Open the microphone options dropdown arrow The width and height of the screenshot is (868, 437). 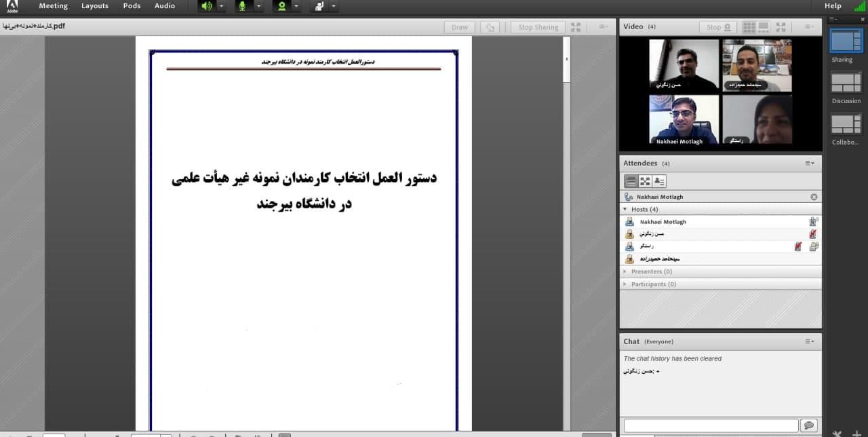[x=258, y=6]
